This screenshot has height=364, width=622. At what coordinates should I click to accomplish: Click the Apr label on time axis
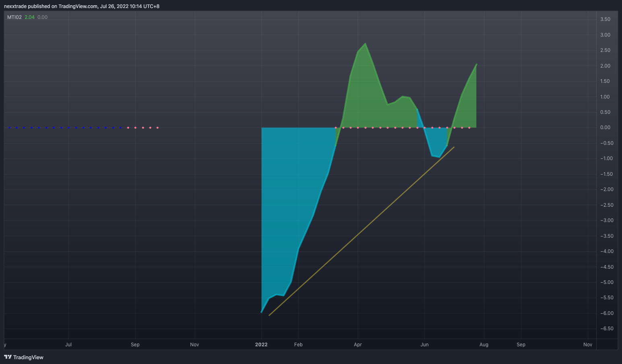coord(358,345)
